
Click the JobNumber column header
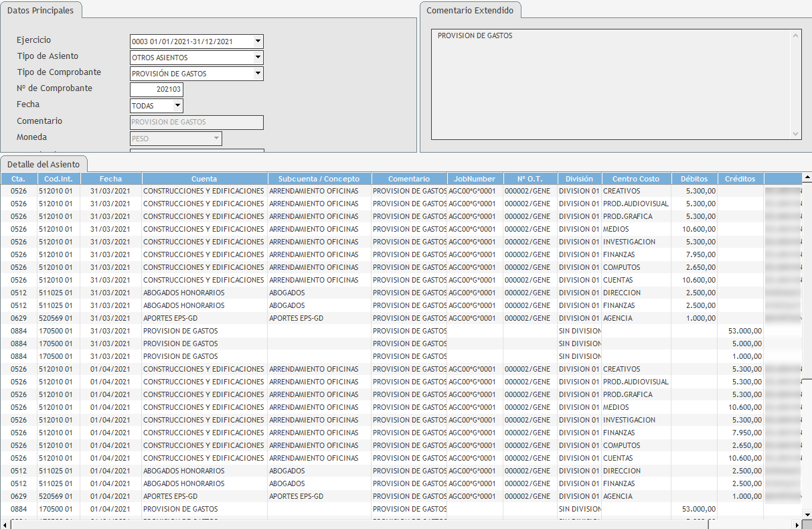tap(475, 179)
